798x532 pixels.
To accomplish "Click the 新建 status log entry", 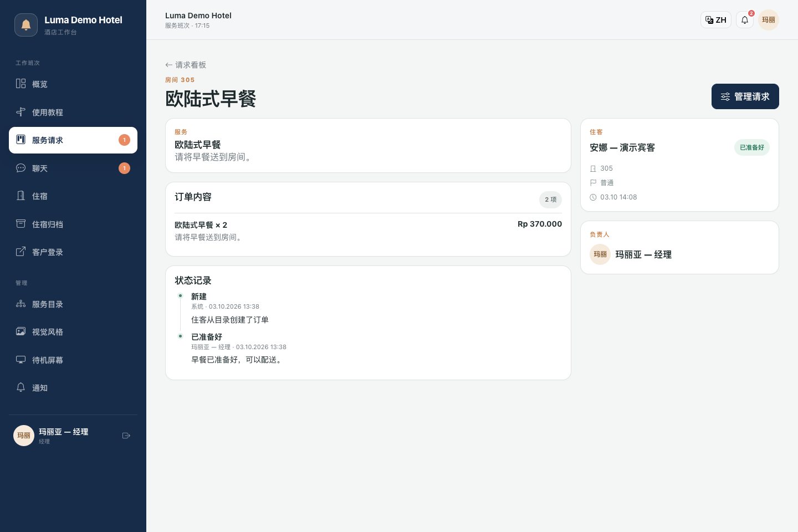I will tap(199, 296).
